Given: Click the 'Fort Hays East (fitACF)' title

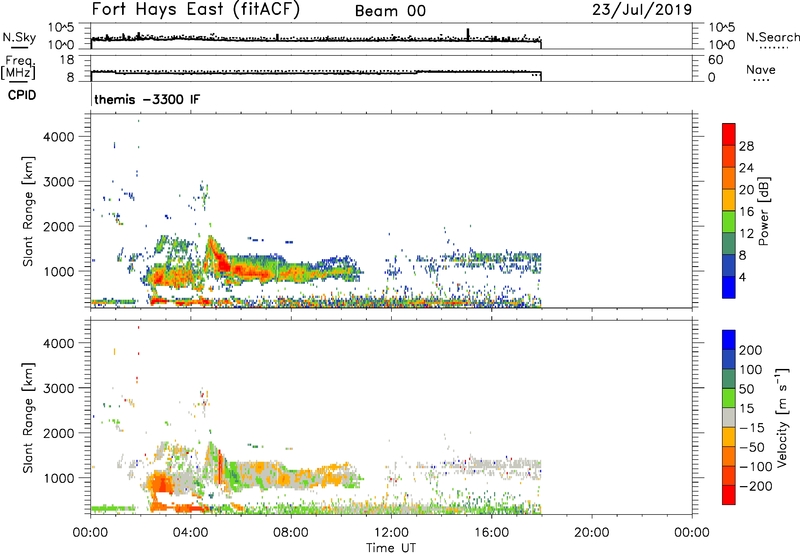Looking at the screenshot, I should (195, 9).
